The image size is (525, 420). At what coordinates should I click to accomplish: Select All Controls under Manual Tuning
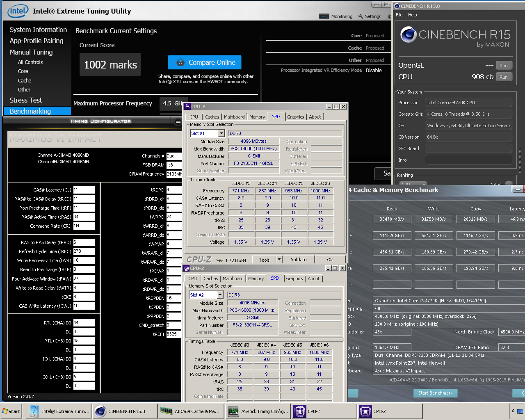point(30,62)
